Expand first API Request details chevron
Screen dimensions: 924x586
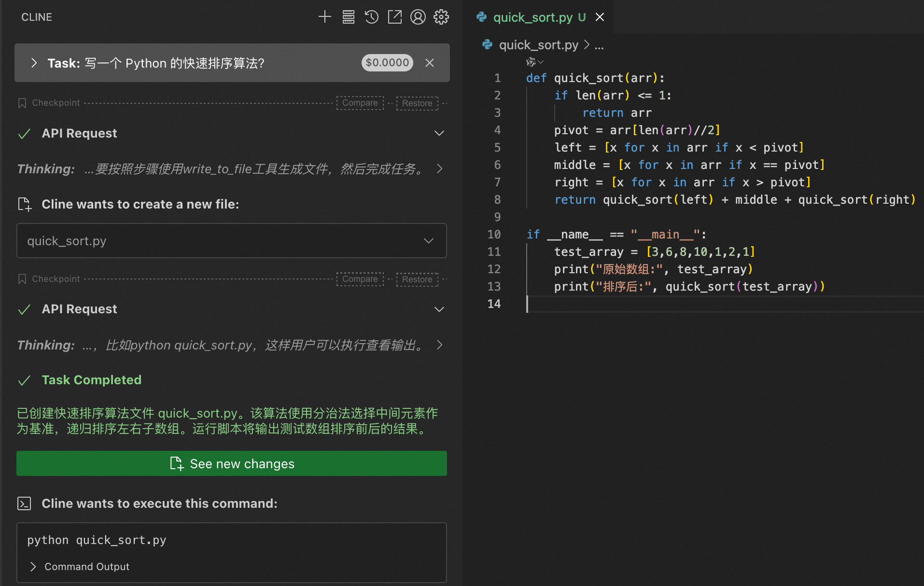coord(439,133)
